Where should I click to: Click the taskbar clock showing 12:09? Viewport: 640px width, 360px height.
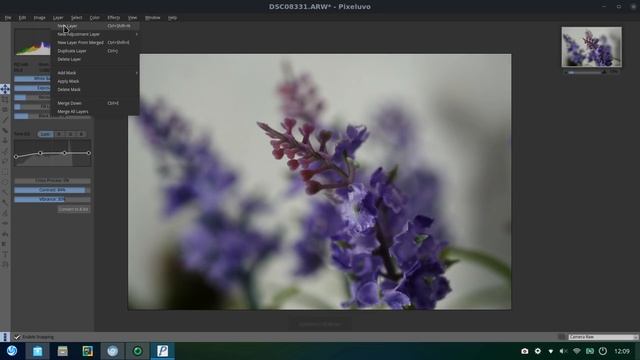click(622, 351)
